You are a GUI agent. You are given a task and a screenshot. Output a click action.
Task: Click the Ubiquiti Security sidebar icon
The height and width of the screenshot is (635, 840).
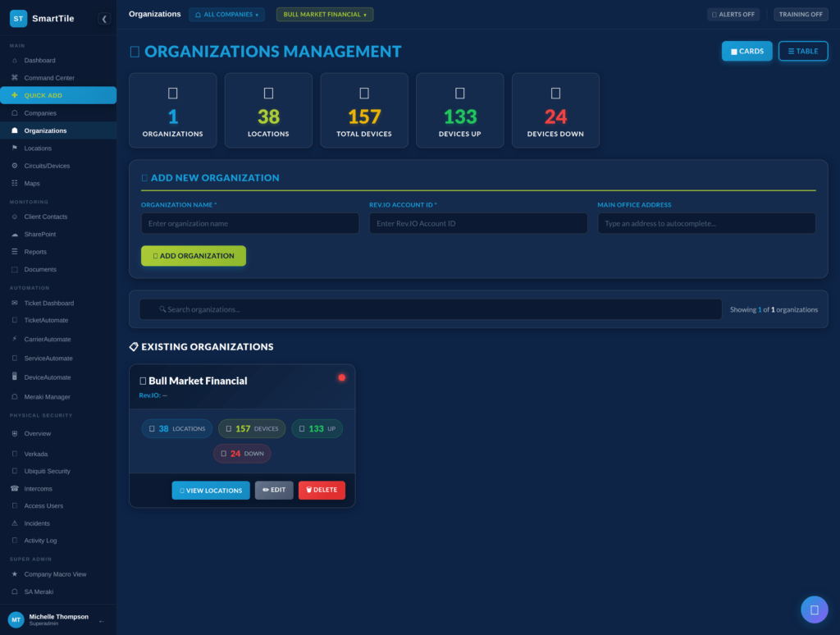coord(15,471)
